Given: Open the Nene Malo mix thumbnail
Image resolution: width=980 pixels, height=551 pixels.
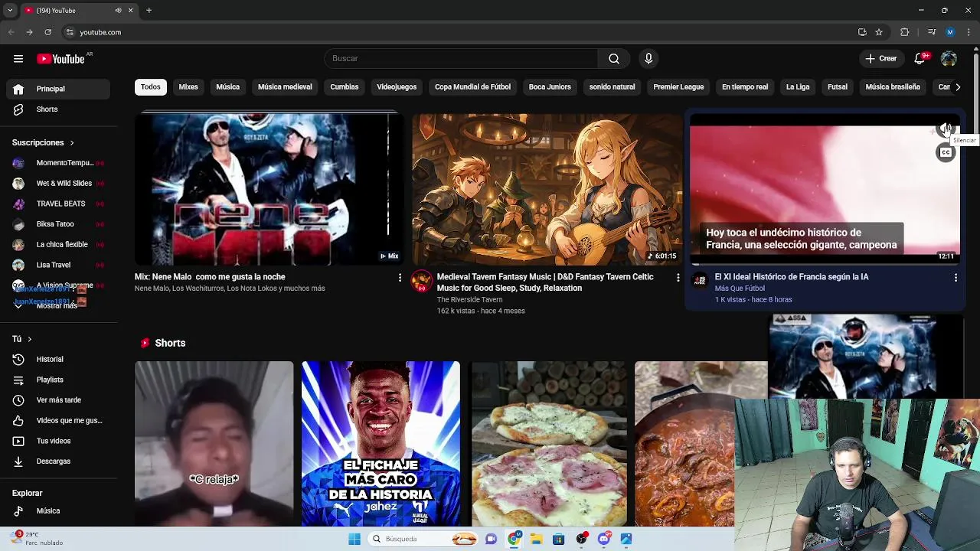Looking at the screenshot, I should point(269,189).
